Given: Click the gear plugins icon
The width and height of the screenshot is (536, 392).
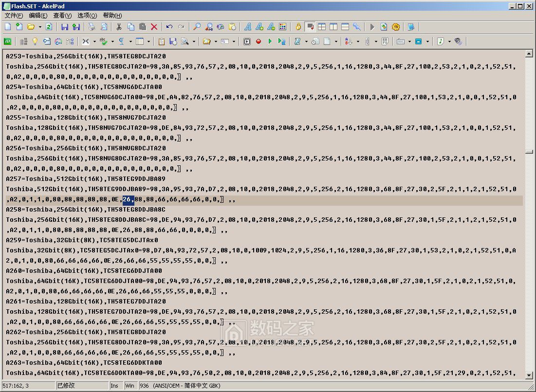Looking at the screenshot, I should point(395,27).
